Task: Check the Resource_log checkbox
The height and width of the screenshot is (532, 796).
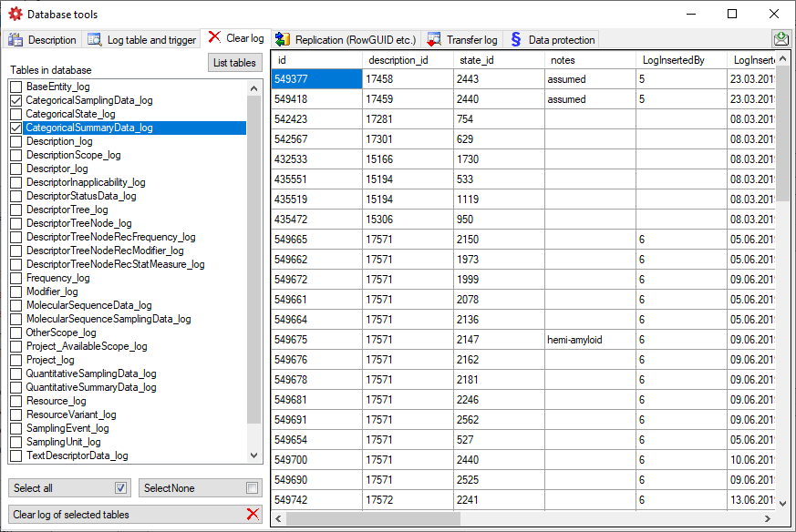Action: (16, 401)
